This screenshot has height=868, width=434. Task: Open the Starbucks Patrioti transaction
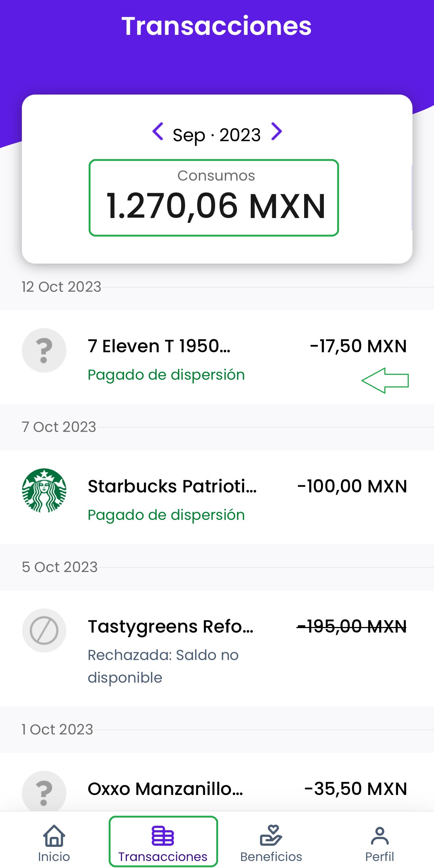[172, 486]
